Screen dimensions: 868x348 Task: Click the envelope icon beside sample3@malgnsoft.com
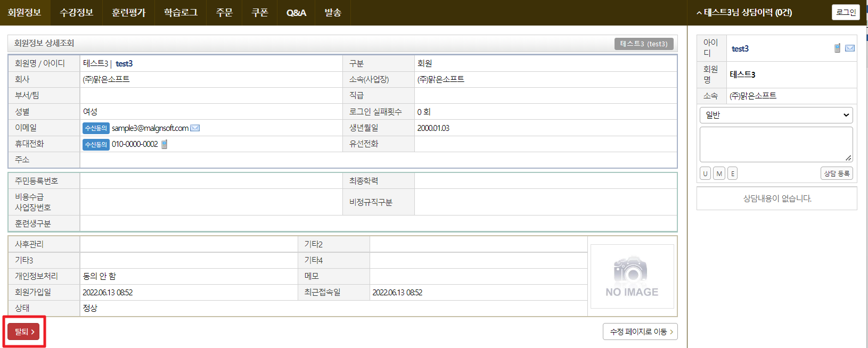click(195, 128)
